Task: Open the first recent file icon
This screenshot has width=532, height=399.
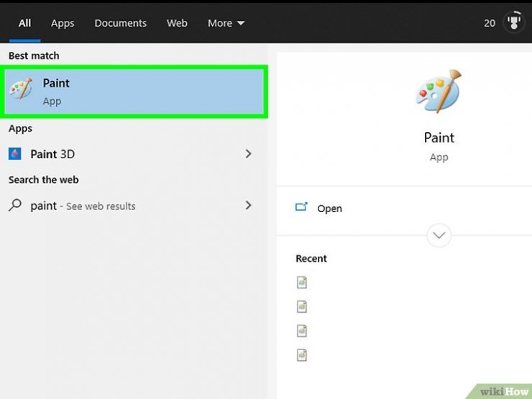Action: click(302, 283)
